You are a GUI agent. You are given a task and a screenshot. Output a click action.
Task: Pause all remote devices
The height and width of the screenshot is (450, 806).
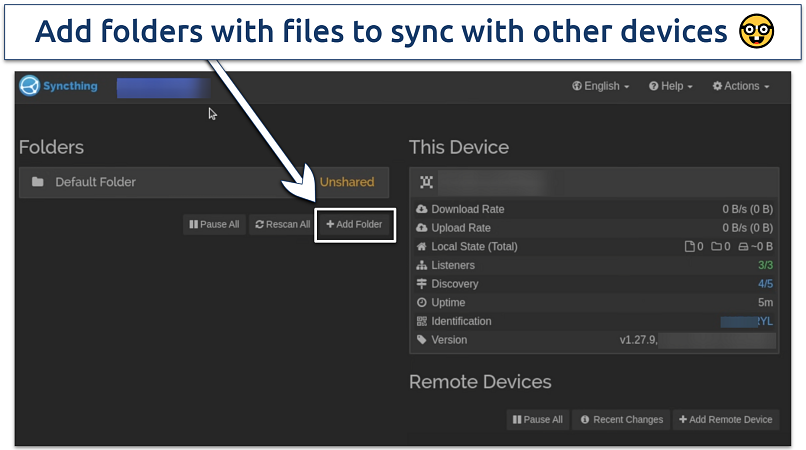(538, 420)
